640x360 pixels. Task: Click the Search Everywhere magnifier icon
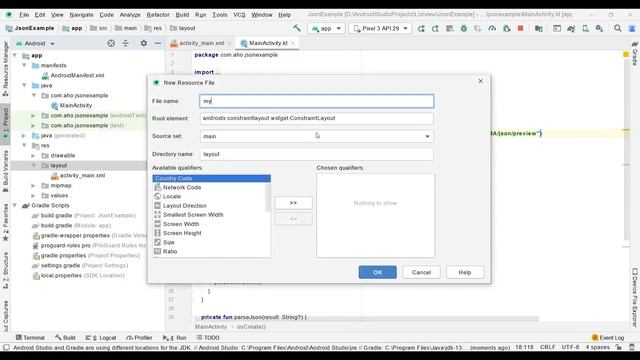coord(618,28)
